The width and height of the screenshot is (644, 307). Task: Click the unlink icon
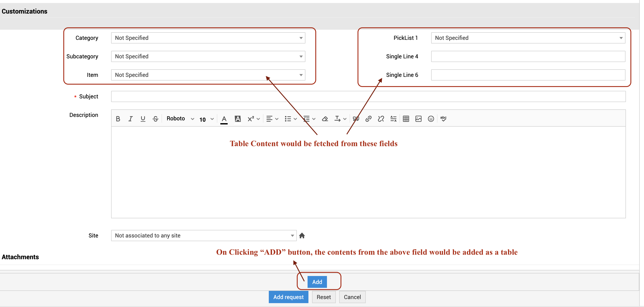(381, 119)
